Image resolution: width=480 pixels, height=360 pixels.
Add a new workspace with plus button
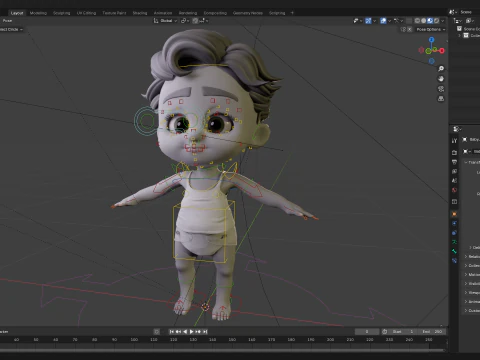pos(292,13)
